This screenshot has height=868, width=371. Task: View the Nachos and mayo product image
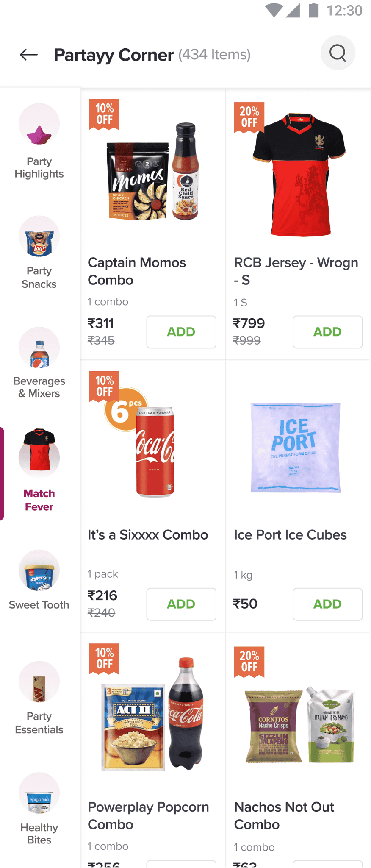tap(299, 724)
